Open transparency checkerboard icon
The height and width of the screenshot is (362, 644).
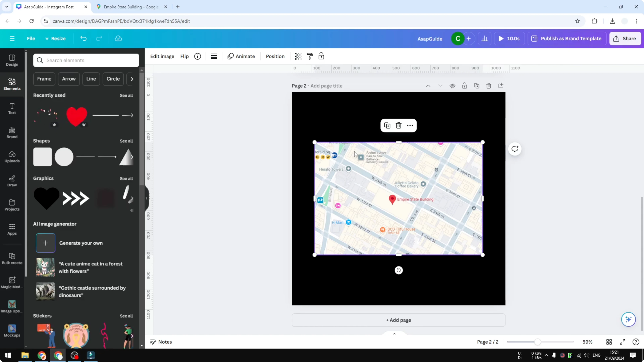pos(298,56)
